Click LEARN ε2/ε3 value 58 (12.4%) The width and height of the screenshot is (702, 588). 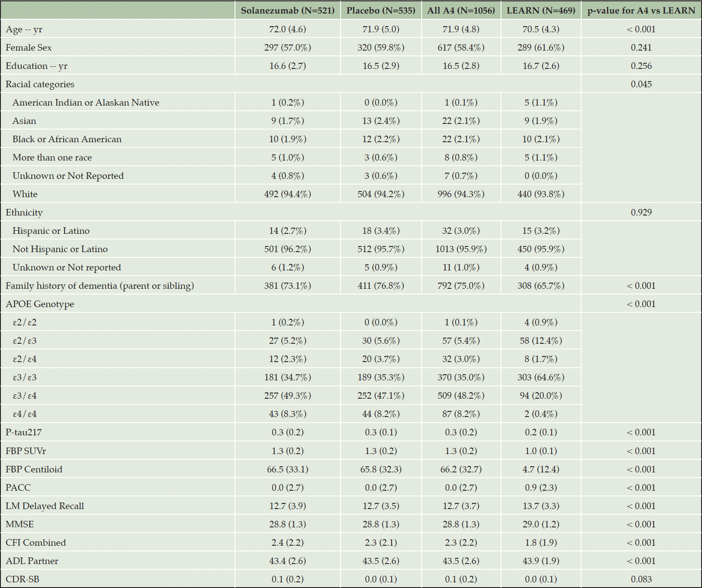[x=541, y=341]
